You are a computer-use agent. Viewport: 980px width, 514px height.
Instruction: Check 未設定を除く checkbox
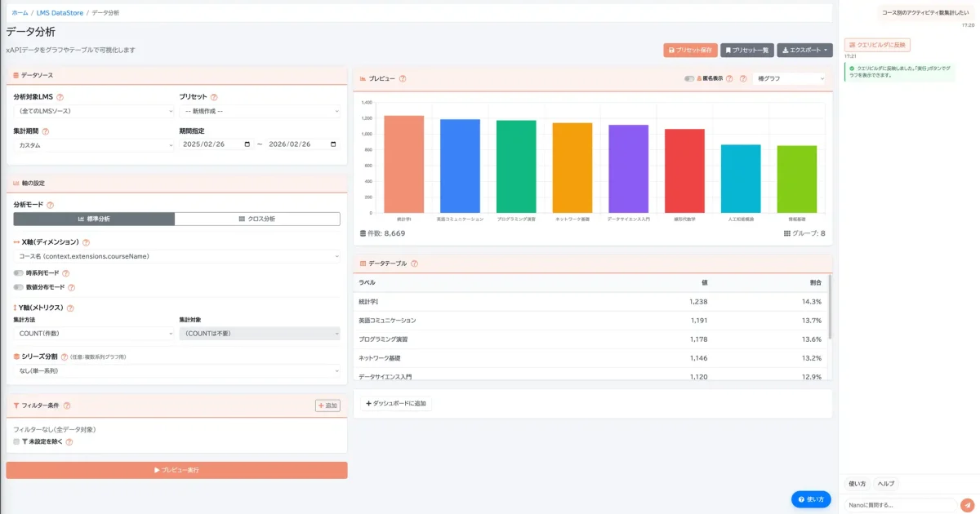click(16, 441)
